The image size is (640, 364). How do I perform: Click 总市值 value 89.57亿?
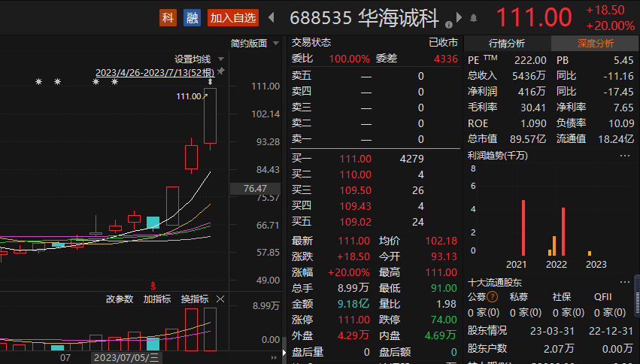pos(528,139)
